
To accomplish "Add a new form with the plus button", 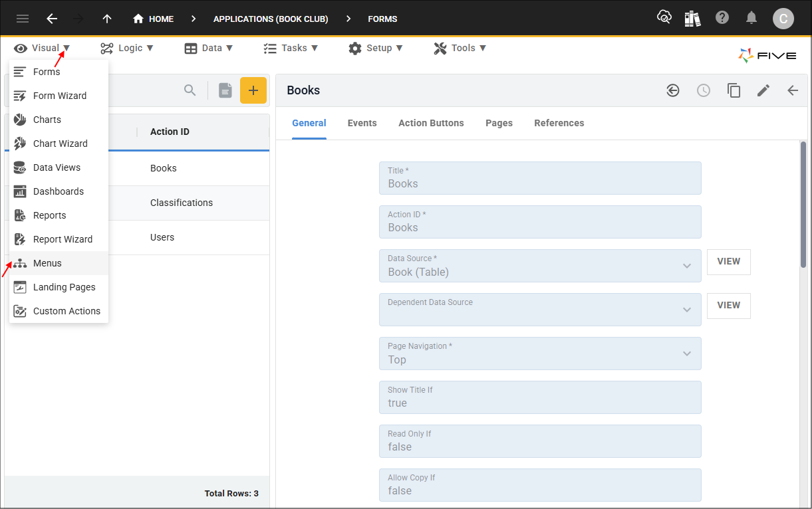I will (253, 90).
